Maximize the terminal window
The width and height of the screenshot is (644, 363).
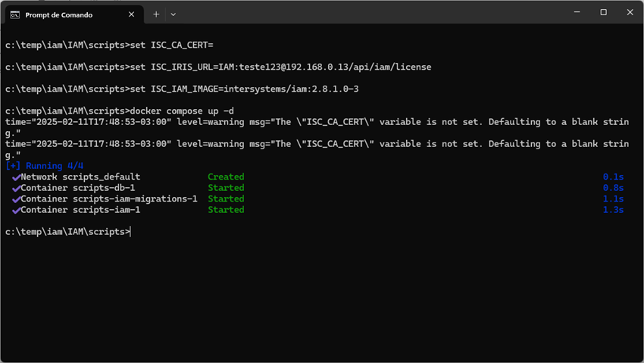pyautogui.click(x=603, y=12)
